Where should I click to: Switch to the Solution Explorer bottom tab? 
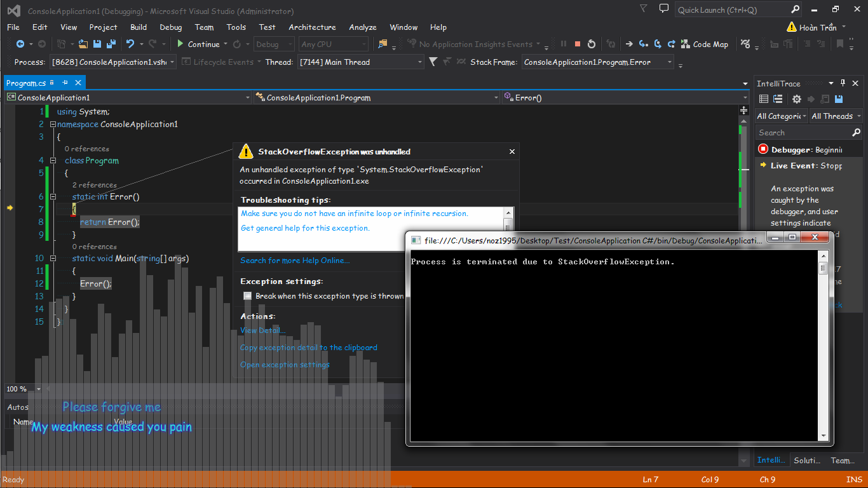807,460
